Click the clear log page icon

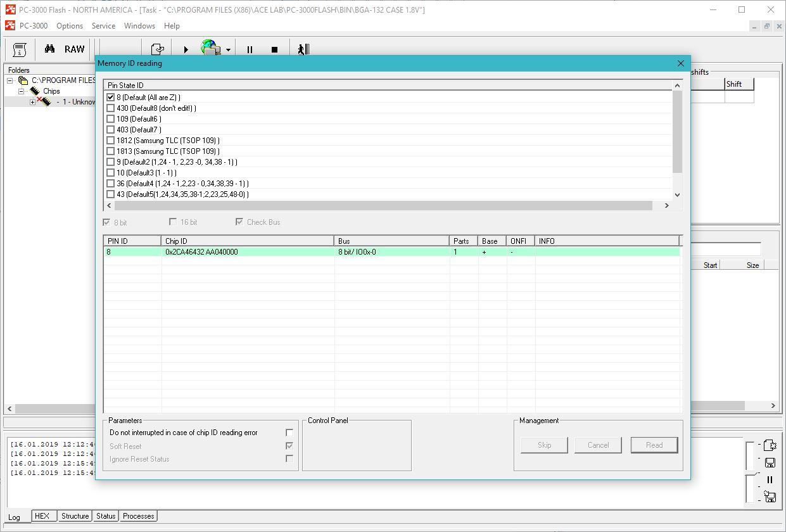[770, 445]
